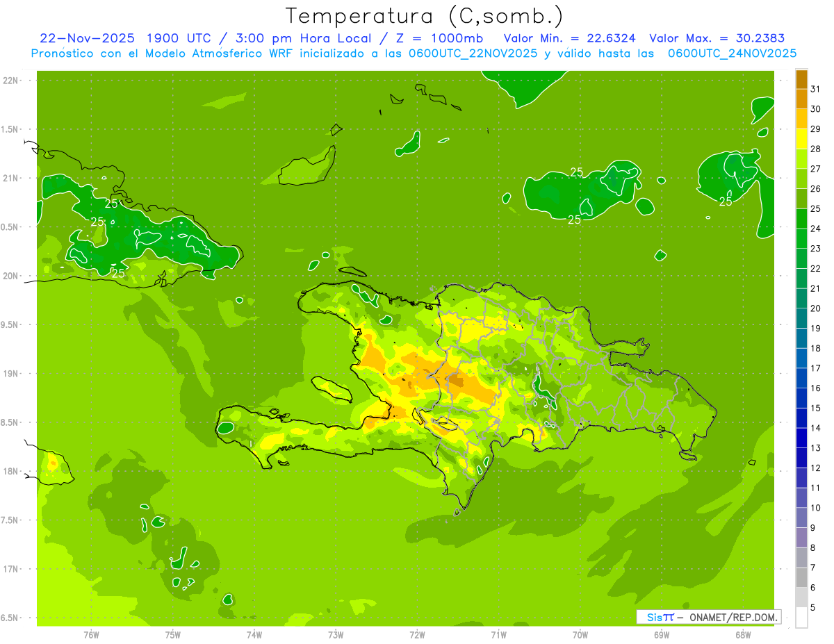Click "Valor Min. = 22.6324" readout
834x644 pixels.
(x=570, y=38)
